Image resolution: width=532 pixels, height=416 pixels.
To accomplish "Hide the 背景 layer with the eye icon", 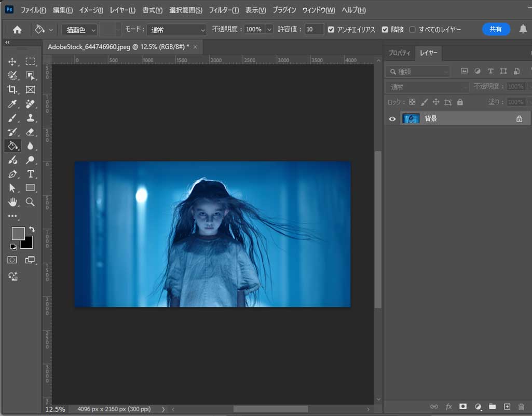I will 392,119.
